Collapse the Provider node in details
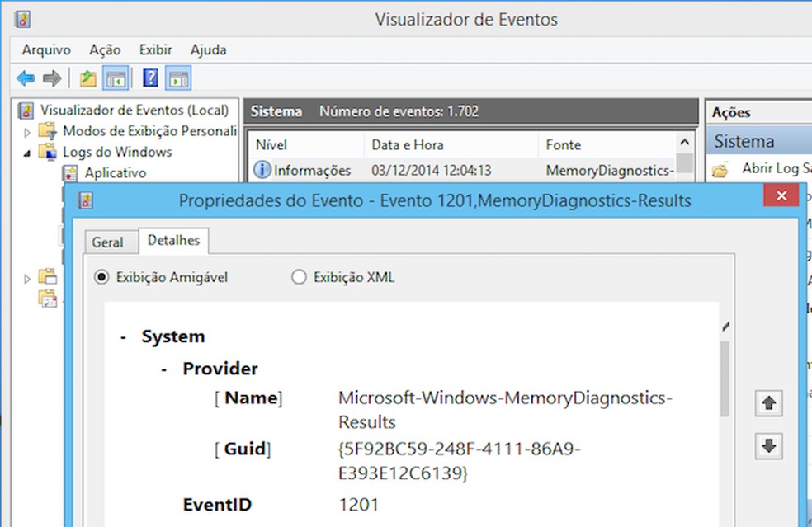 click(164, 369)
